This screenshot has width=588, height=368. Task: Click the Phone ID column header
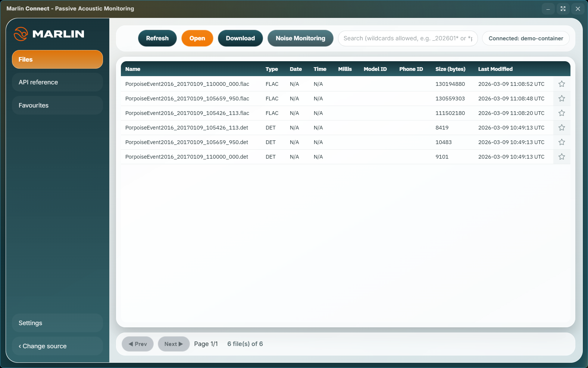pos(411,69)
